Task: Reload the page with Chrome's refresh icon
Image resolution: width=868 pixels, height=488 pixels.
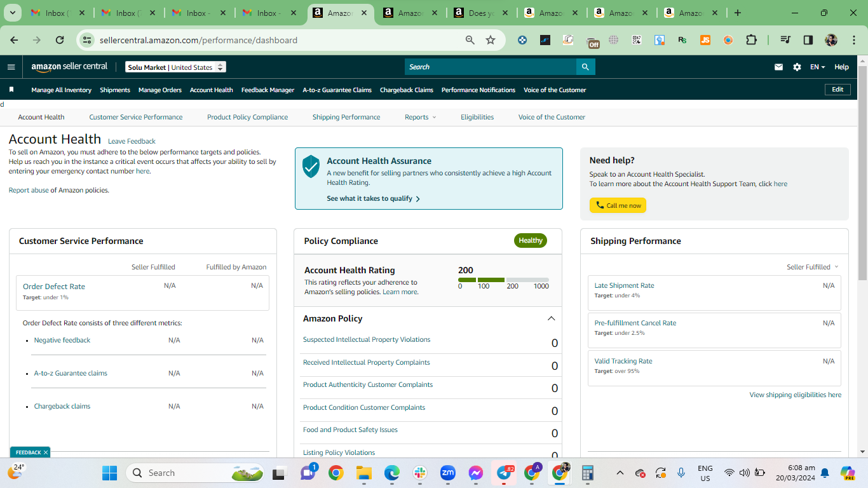Action: (60, 40)
